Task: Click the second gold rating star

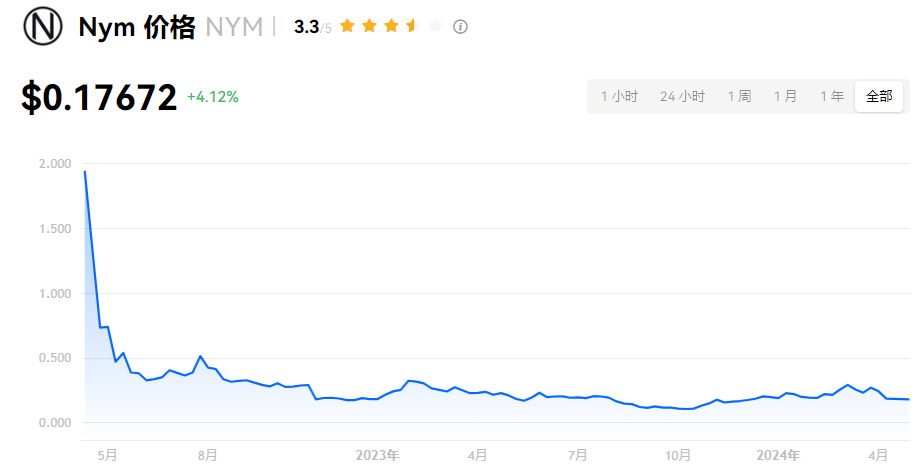Action: [369, 26]
